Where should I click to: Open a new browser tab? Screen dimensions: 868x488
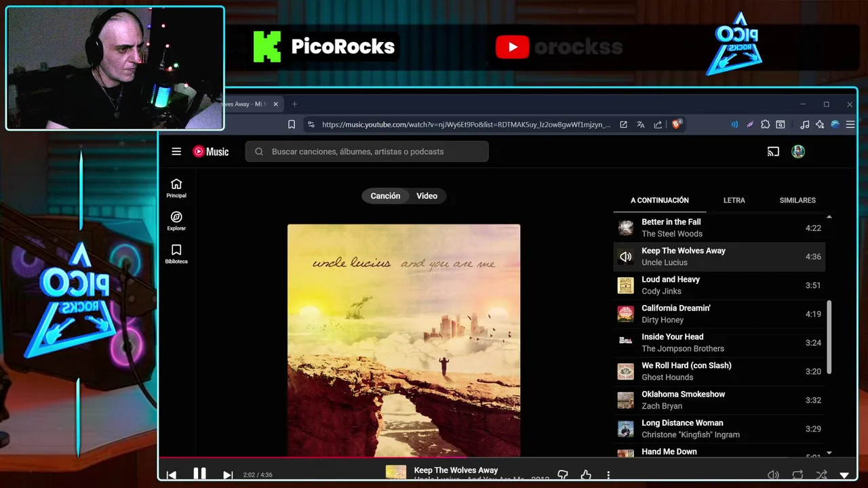[294, 104]
